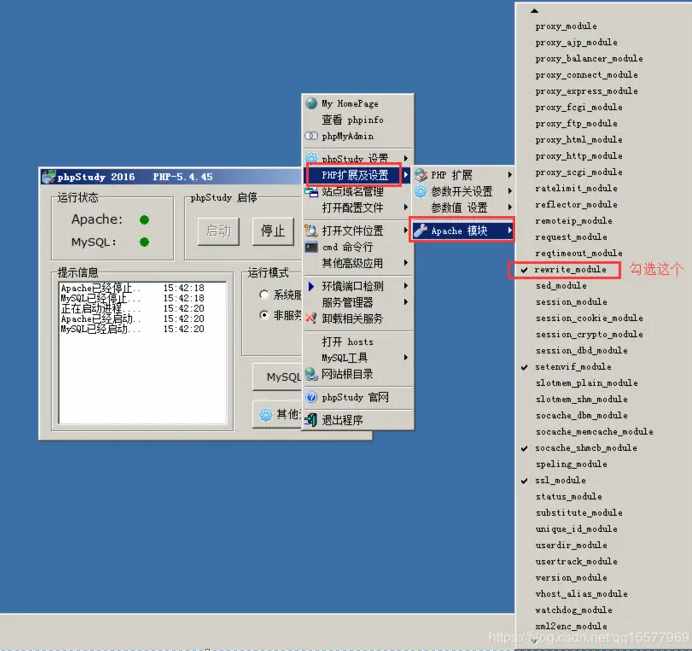Toggle setenvif_module checkmark
This screenshot has height=651, width=692.
(524, 367)
